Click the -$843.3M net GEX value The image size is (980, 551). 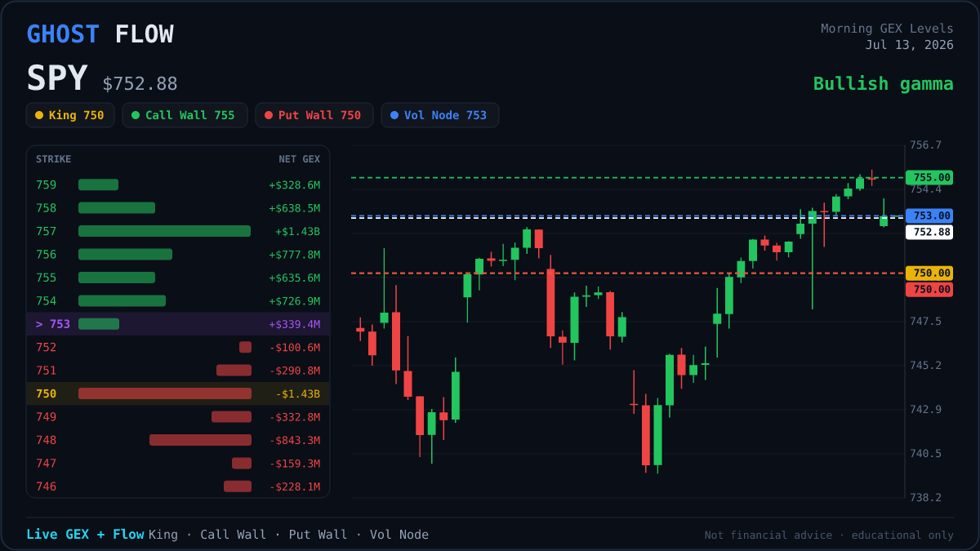pyautogui.click(x=295, y=440)
